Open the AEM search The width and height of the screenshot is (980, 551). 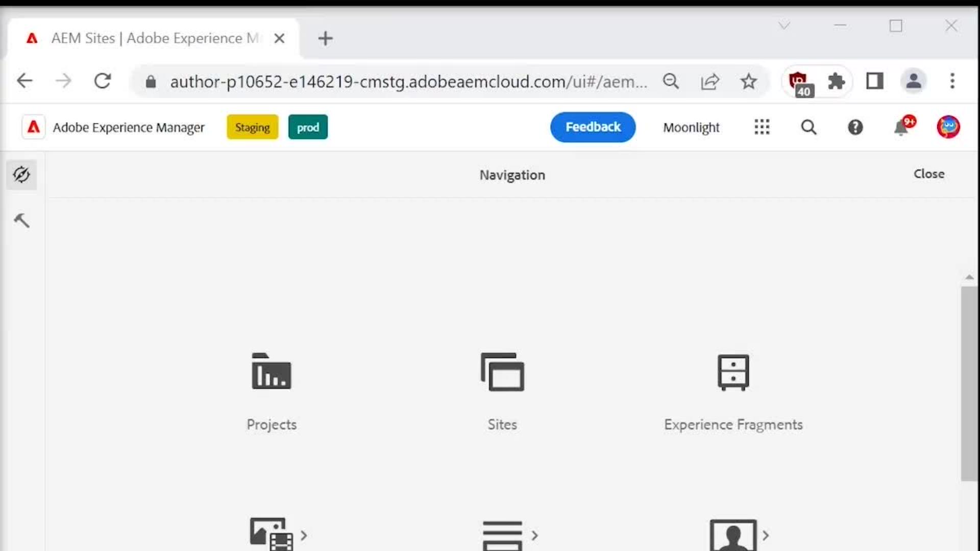(808, 127)
